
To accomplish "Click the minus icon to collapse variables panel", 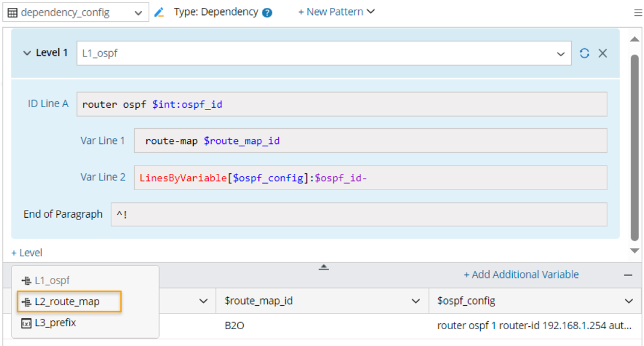I will (x=628, y=275).
